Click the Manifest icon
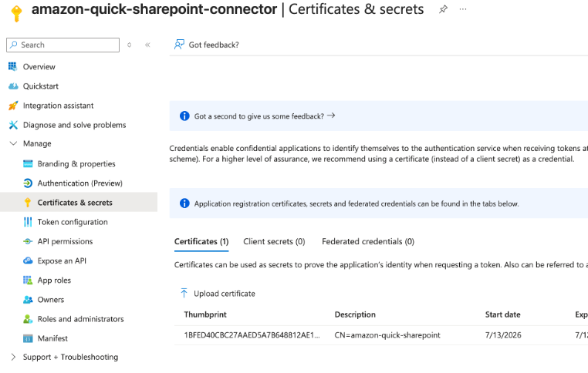The width and height of the screenshot is (588, 373). [x=28, y=338]
